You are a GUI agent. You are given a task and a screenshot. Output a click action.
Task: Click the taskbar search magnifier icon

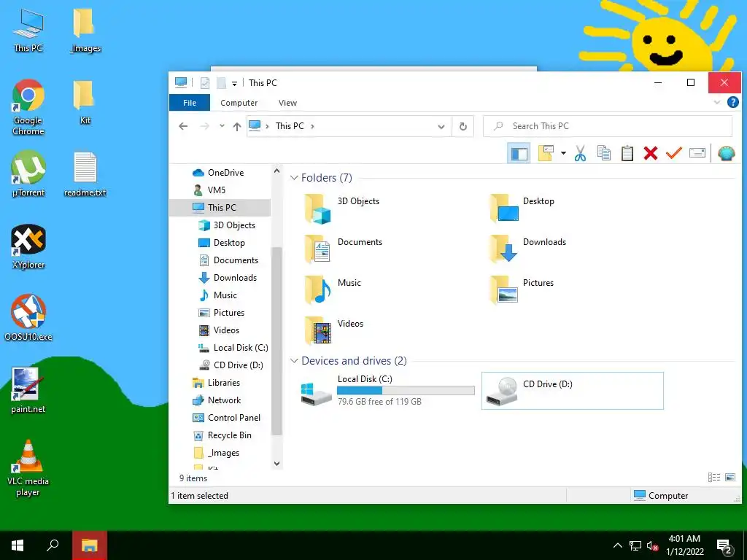[53, 545]
